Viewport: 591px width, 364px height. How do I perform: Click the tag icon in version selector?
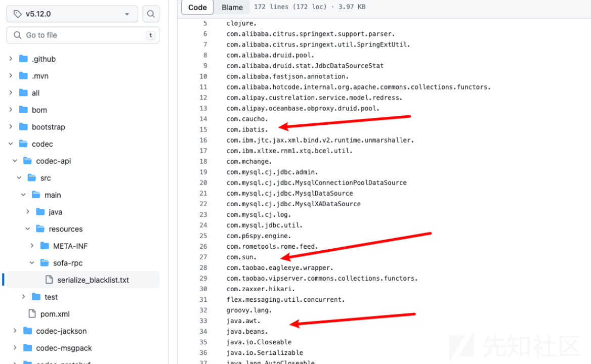pyautogui.click(x=17, y=14)
